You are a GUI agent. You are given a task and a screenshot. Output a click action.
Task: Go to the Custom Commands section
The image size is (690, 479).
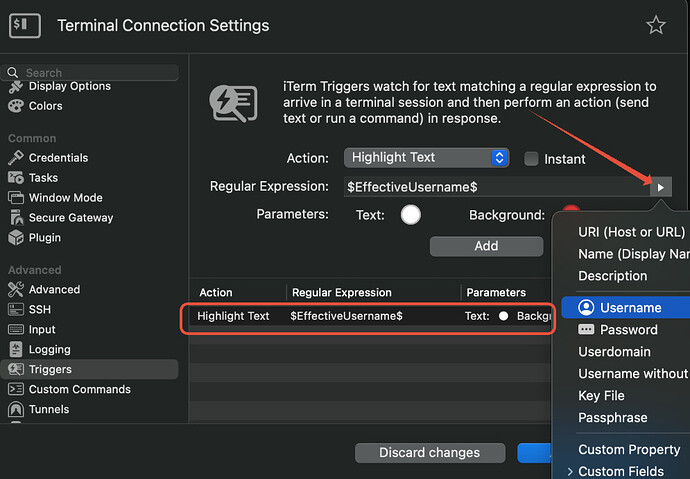click(79, 389)
